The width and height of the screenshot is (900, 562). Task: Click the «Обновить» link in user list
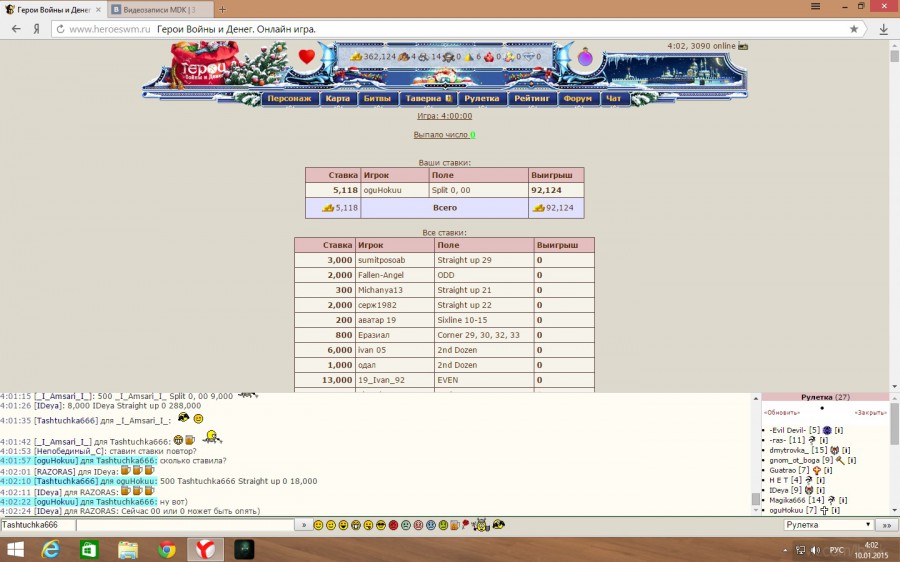tap(781, 412)
